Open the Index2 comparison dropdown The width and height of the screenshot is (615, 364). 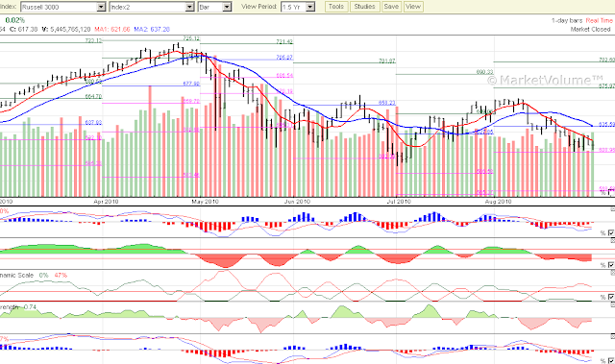pos(152,7)
